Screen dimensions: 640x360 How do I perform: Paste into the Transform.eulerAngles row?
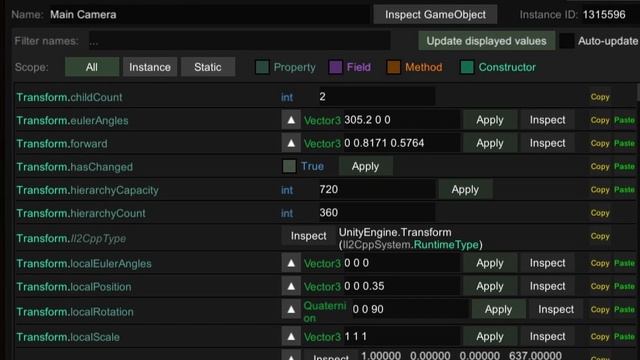coord(624,120)
